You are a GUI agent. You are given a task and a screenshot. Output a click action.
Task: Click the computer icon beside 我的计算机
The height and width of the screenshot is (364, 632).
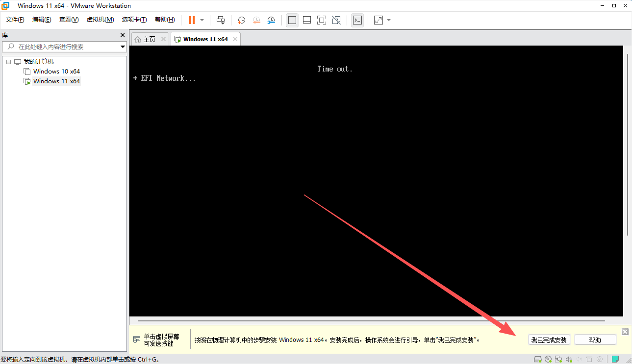[18, 62]
